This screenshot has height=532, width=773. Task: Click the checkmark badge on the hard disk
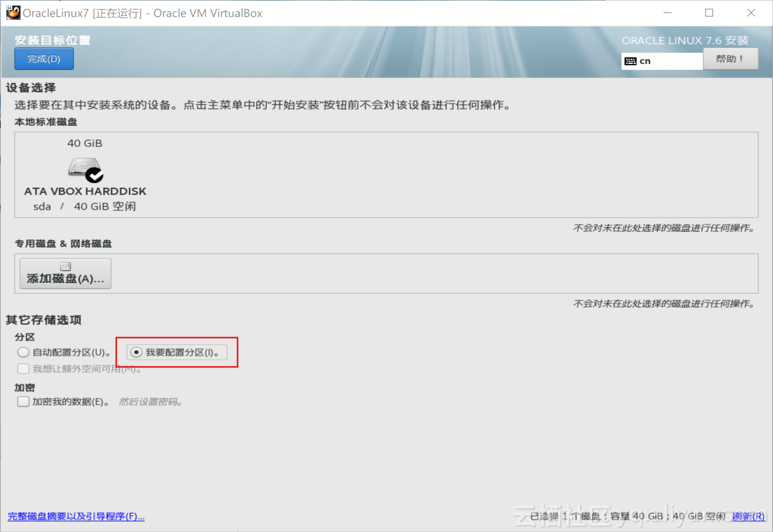[x=95, y=175]
